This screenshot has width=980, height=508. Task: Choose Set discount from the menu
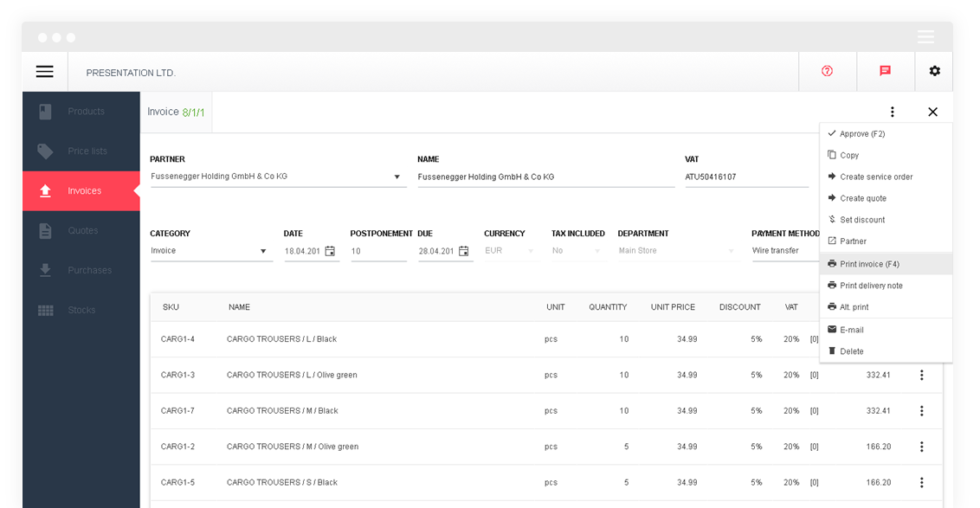coord(886,220)
